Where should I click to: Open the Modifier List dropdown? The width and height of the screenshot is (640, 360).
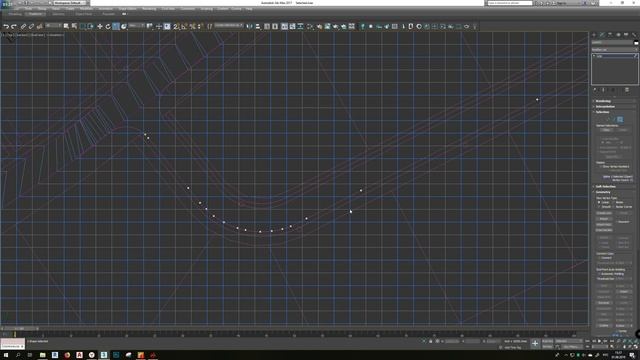click(614, 50)
